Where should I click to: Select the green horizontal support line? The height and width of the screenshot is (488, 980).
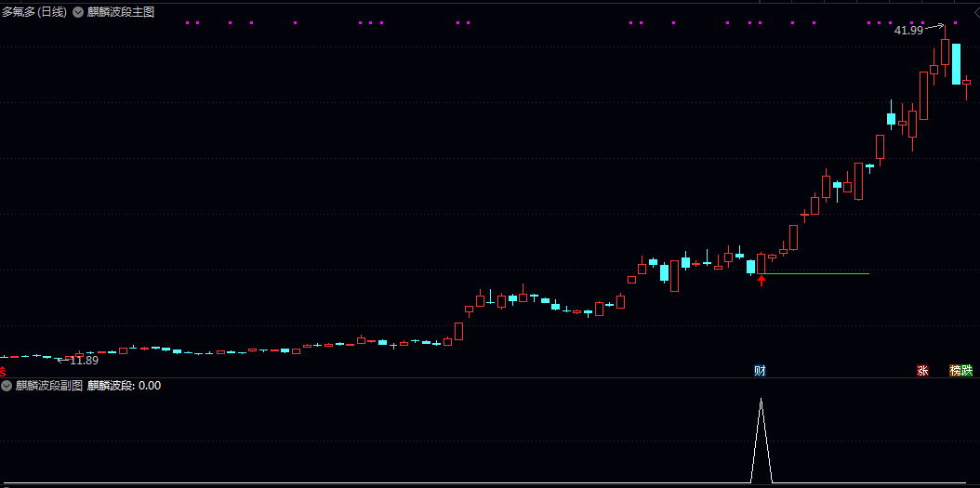coord(816,273)
